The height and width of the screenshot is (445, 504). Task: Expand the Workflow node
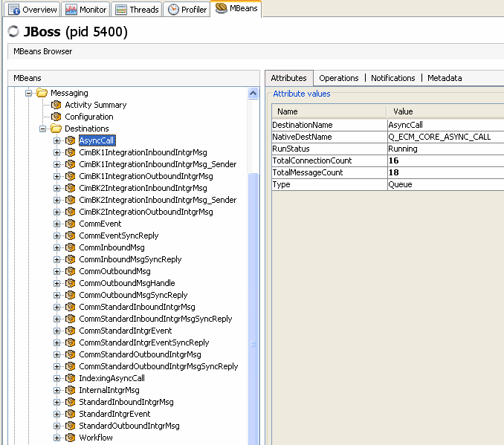point(57,438)
